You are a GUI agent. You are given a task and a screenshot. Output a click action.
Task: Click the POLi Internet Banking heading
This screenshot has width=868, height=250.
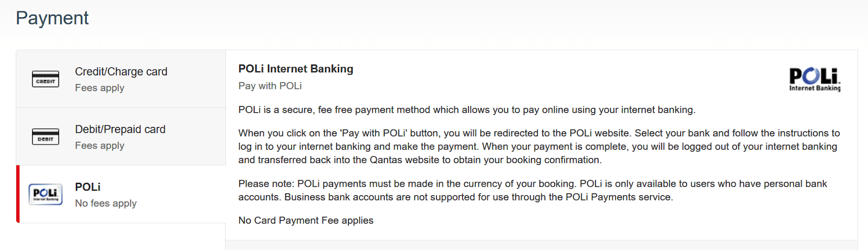[x=296, y=69]
